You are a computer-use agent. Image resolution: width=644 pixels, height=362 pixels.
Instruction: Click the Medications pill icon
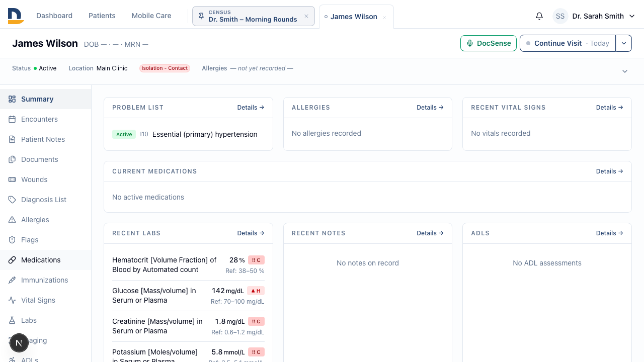click(12, 260)
